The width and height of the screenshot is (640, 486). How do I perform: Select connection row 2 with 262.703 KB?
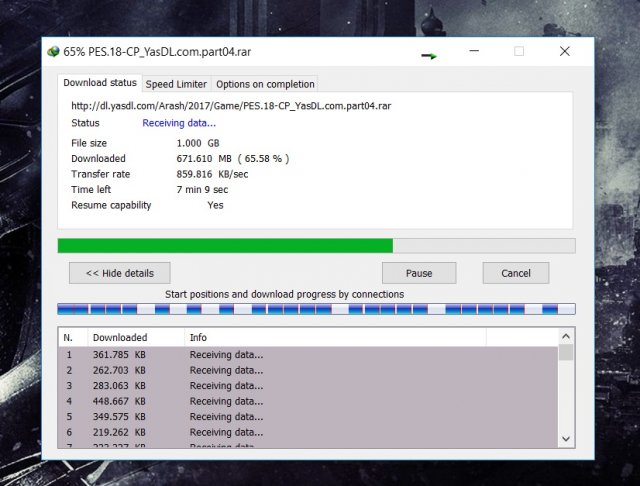click(308, 370)
